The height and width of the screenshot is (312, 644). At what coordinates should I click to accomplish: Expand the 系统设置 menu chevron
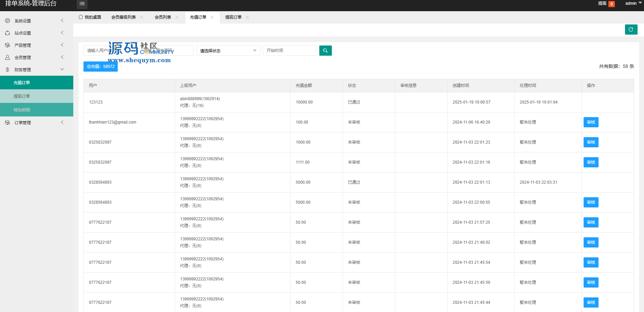pos(62,21)
